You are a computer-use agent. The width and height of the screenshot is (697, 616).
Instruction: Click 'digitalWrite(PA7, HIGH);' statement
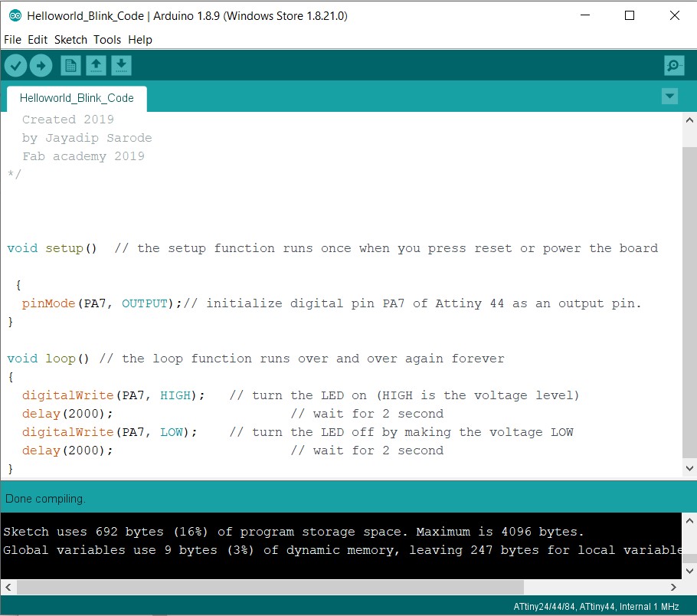point(113,395)
